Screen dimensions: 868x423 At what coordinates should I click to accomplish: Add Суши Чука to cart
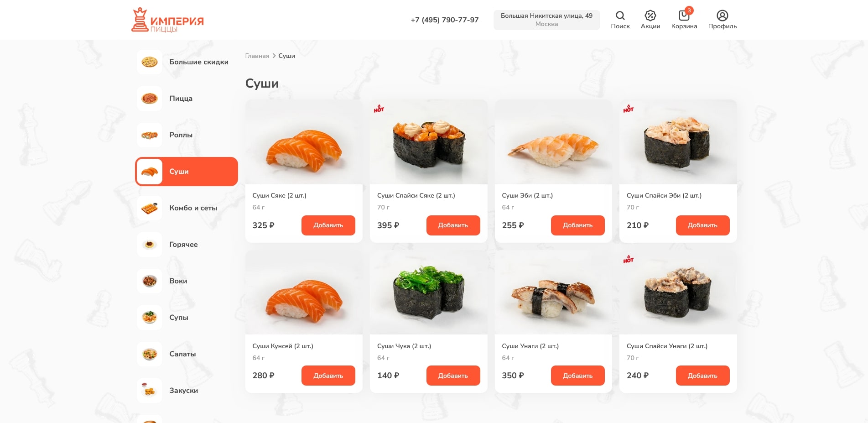click(453, 376)
